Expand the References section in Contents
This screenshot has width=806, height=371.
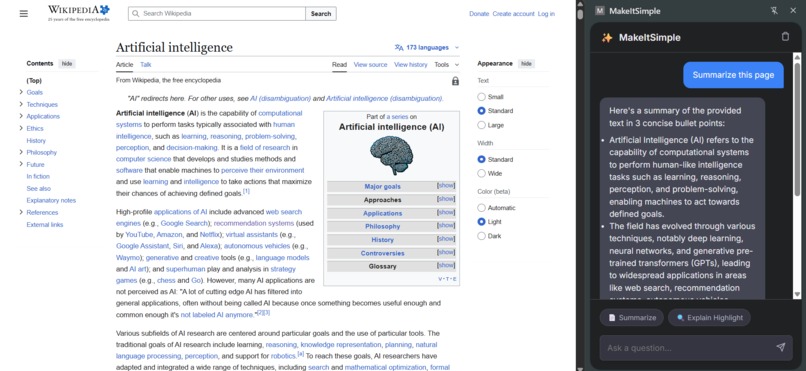[21, 212]
